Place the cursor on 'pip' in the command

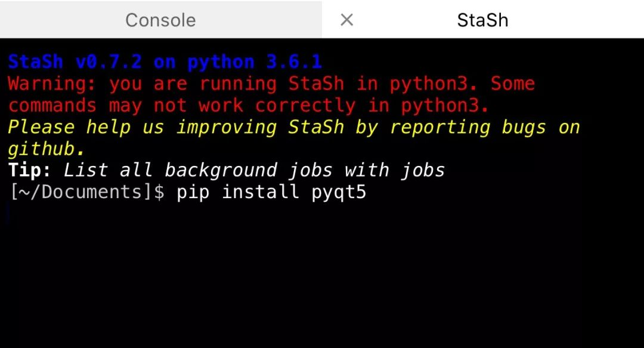[193, 193]
